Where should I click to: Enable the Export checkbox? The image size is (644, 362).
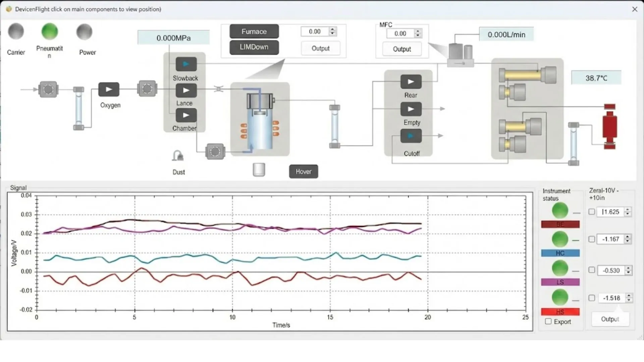coord(549,321)
